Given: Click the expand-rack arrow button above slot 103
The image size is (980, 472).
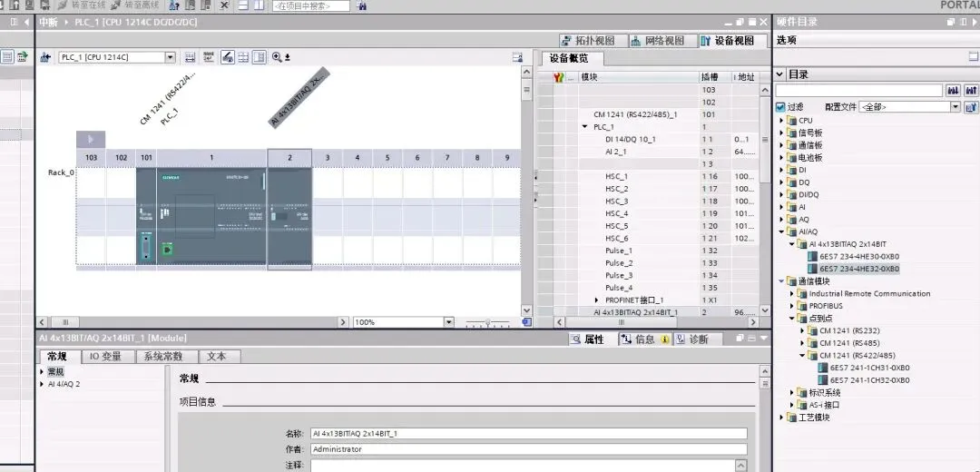Looking at the screenshot, I should 91,139.
